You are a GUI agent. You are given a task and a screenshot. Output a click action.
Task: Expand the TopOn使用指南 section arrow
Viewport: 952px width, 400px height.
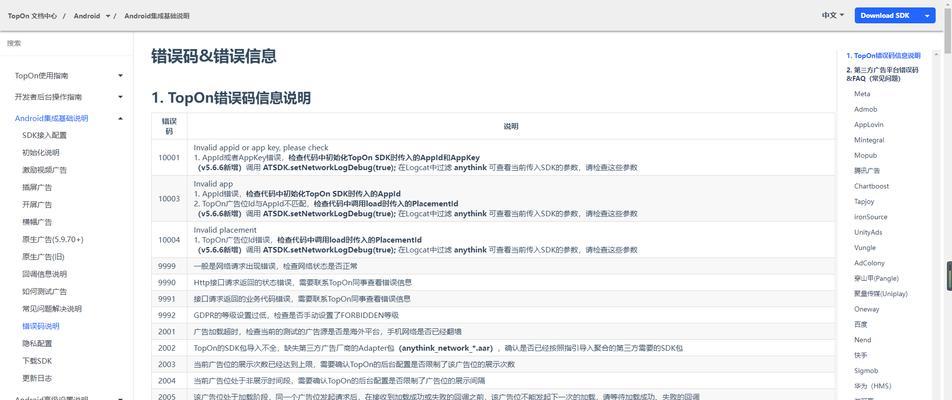point(120,76)
